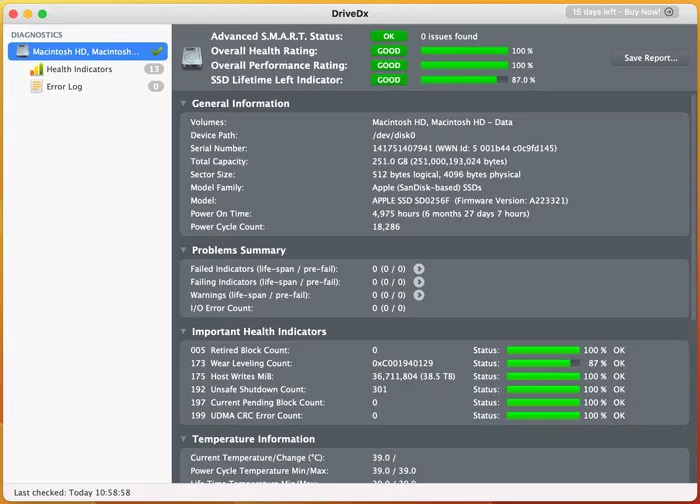Click the Error Log count badge 0
The width and height of the screenshot is (700, 504).
click(x=156, y=87)
